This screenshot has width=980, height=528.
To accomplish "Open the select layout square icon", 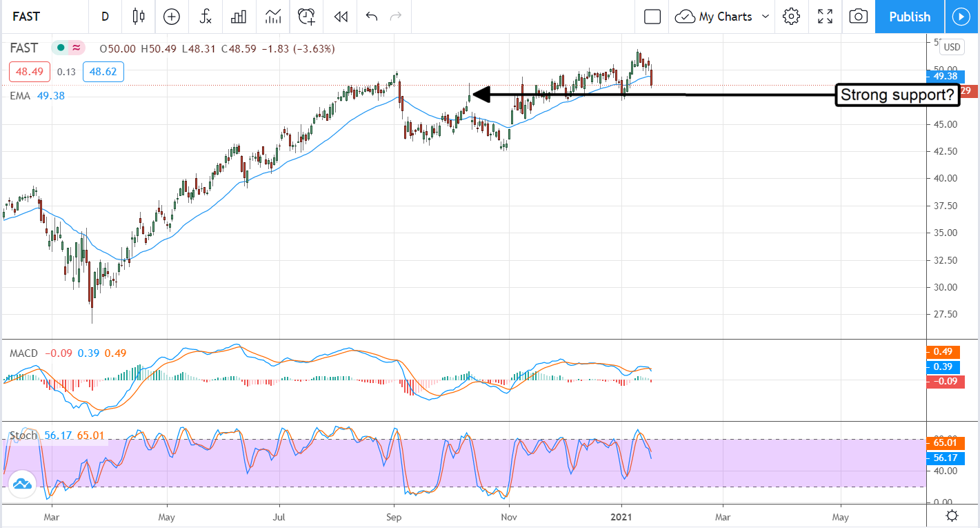I will [x=652, y=17].
